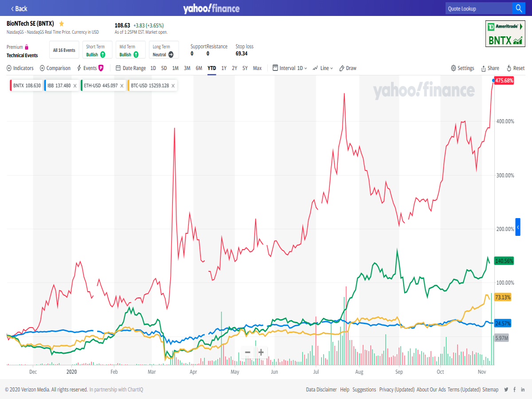Open About Our Ads link
This screenshot has width=532, height=399.
(431, 390)
